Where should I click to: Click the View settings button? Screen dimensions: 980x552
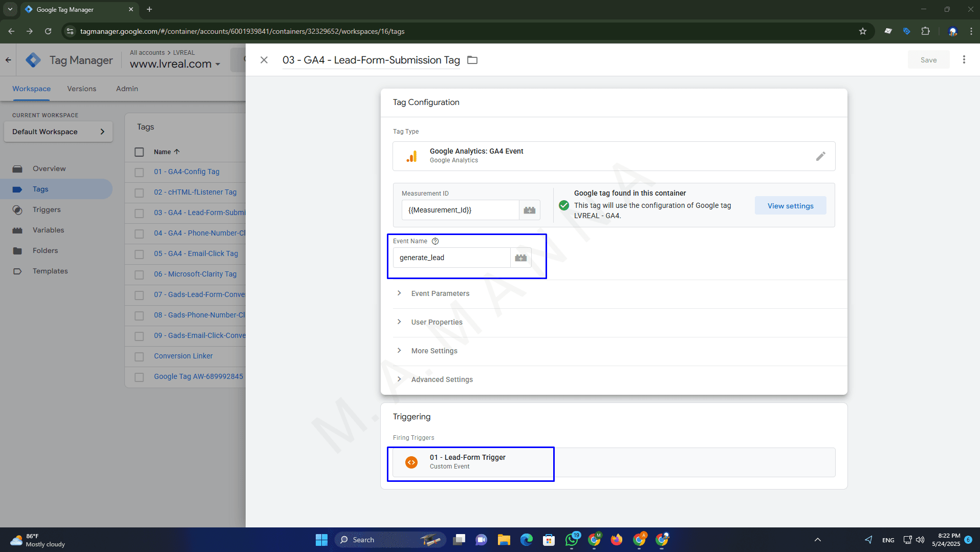click(790, 206)
